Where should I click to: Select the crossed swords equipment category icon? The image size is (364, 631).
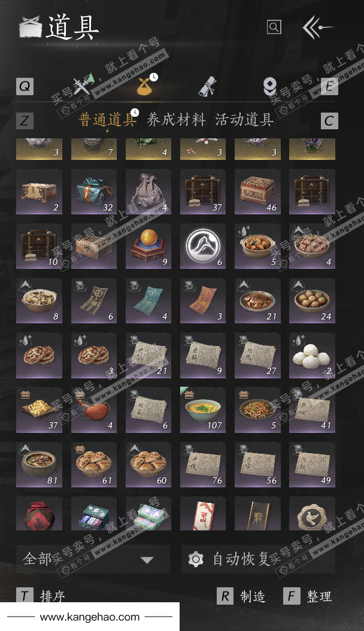tap(83, 86)
